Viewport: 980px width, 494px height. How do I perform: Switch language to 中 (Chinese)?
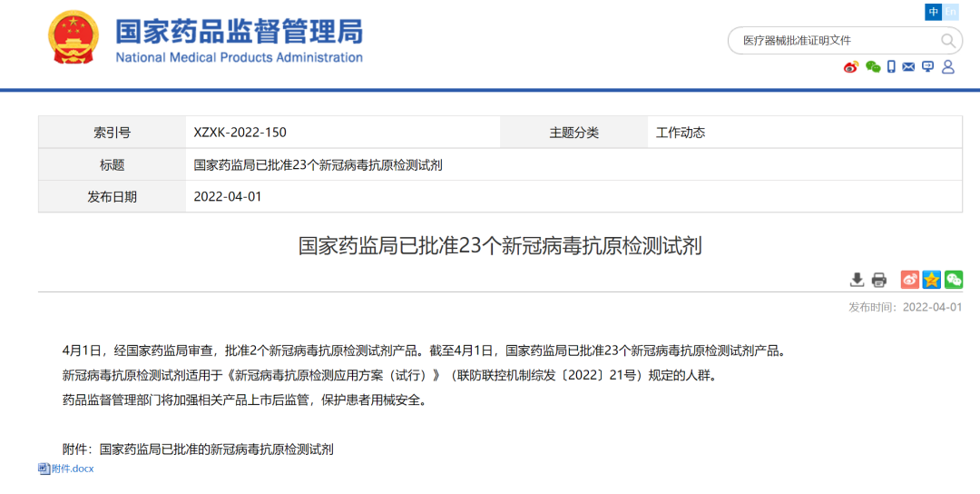[x=934, y=12]
